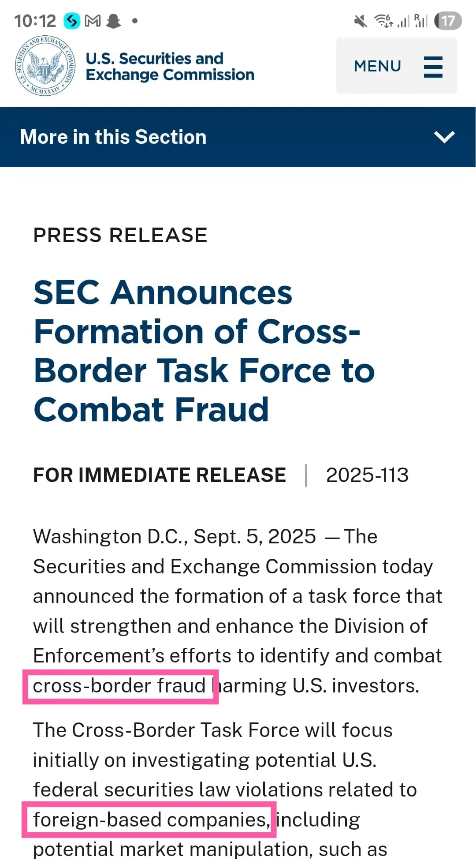Tap the Wi-Fi 6 status icon
476x868 pixels.
383,21
